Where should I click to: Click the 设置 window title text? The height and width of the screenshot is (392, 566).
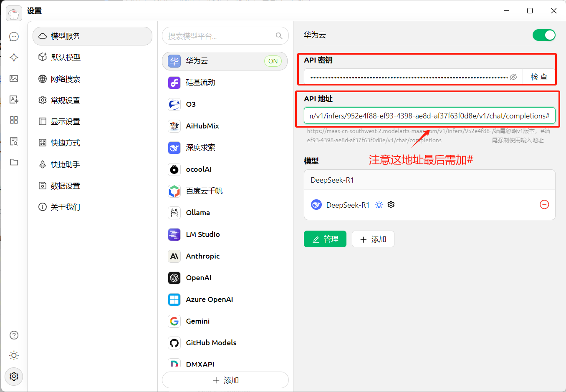[34, 11]
